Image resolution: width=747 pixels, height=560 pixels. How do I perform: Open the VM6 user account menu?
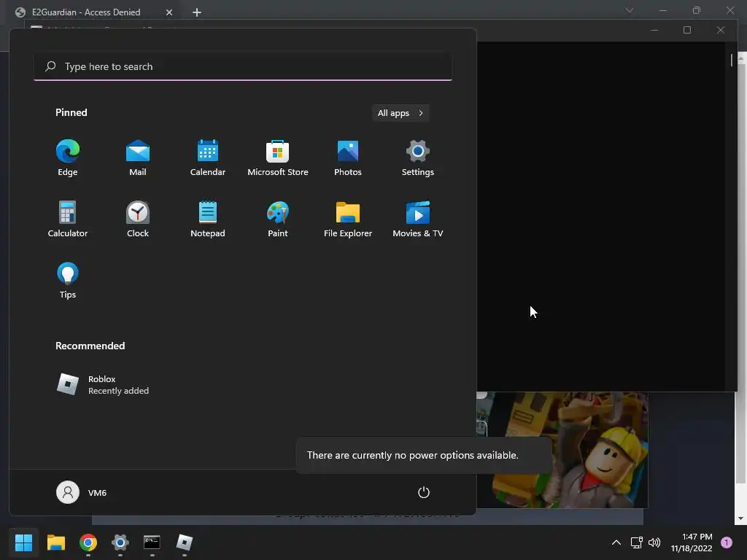coord(82,492)
